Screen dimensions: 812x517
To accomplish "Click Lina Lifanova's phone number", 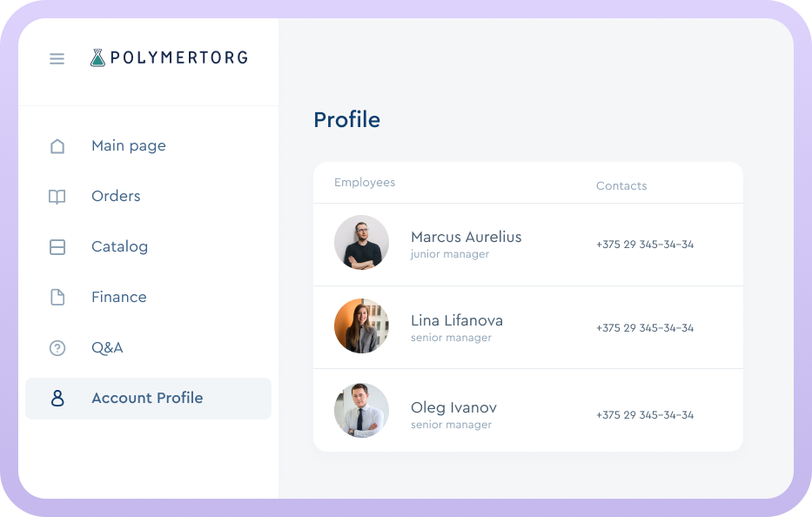I will pyautogui.click(x=644, y=328).
